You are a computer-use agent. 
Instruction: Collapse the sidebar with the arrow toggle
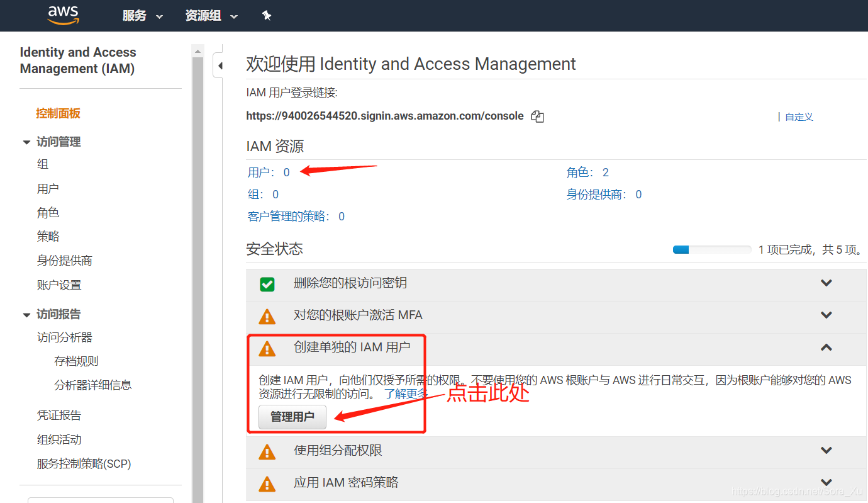[x=219, y=65]
